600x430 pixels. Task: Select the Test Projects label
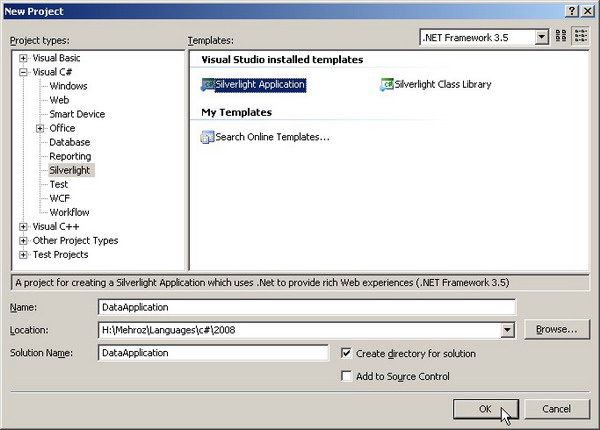tap(60, 255)
